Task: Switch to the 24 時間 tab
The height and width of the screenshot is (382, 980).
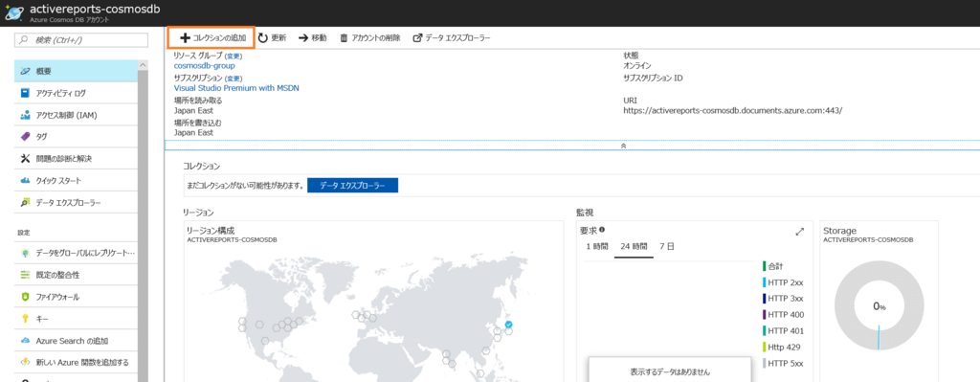Action: click(x=634, y=246)
